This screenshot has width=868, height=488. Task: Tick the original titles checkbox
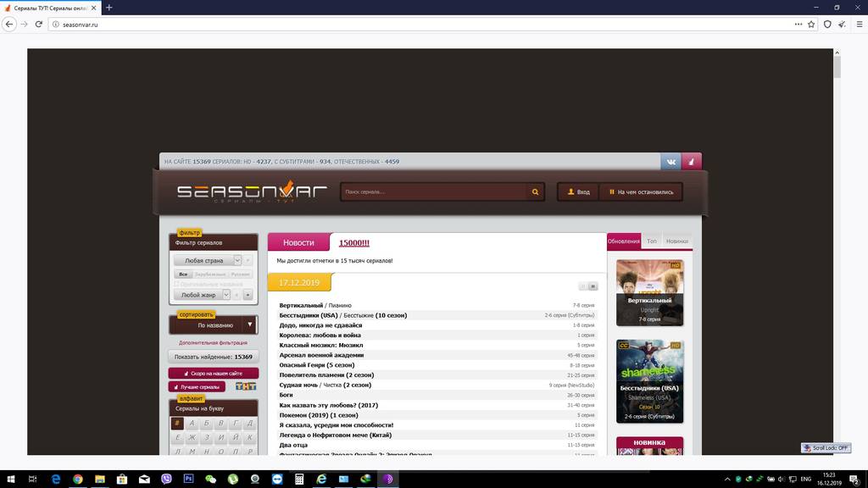[177, 284]
